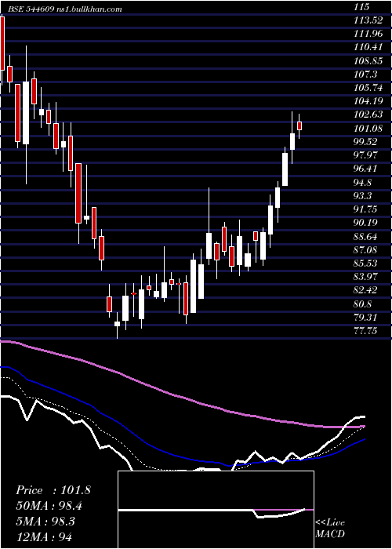Click the 101.08 price axis label
Screen dimensions: 392x549
pyautogui.click(x=368, y=128)
